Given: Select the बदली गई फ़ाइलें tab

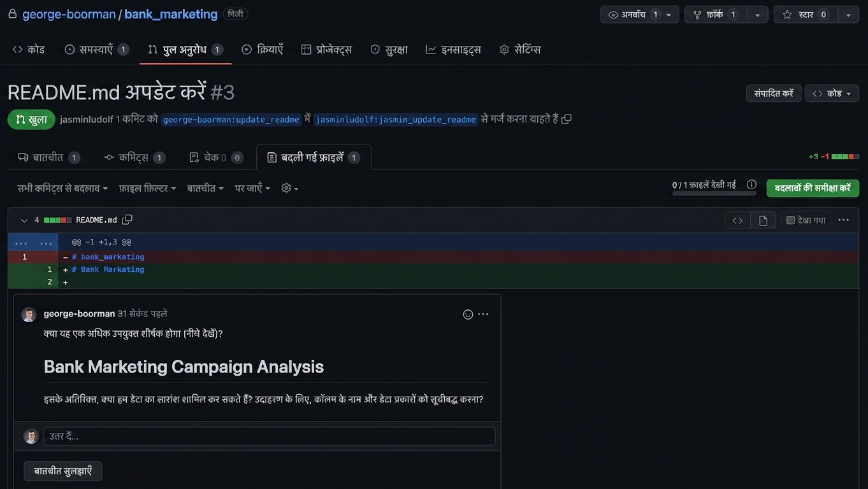Looking at the screenshot, I should (x=314, y=158).
